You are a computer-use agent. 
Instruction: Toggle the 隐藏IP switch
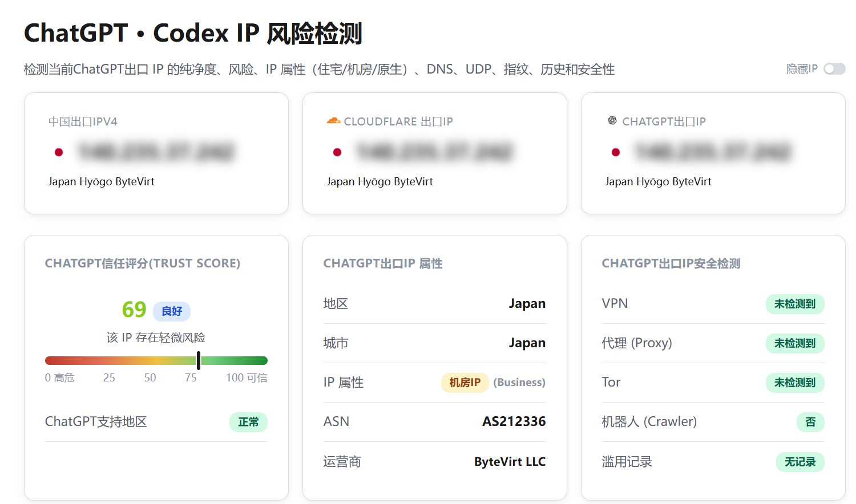(x=834, y=69)
